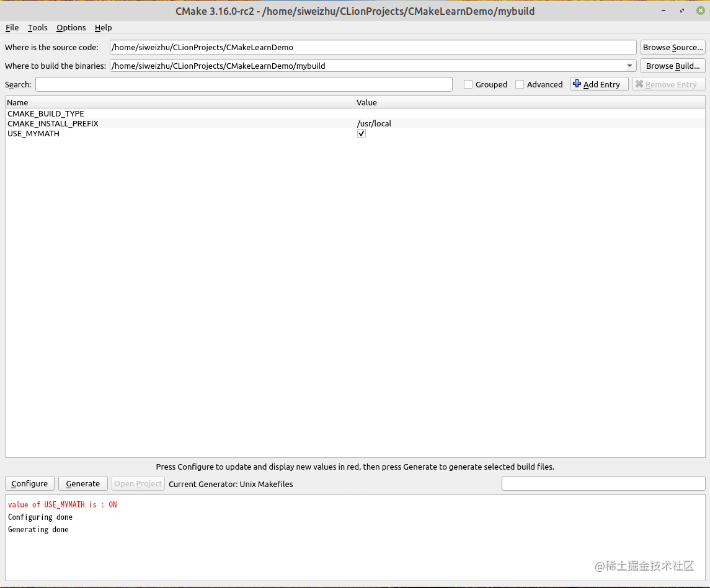Screen dimensions: 710x588
Task: Click the greyed Open Project button
Action: coord(138,483)
